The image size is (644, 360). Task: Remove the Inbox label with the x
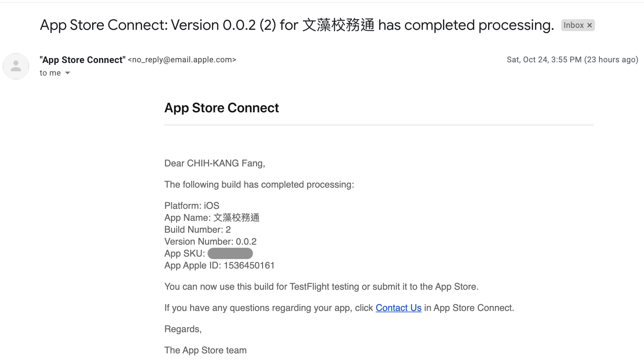tap(590, 25)
